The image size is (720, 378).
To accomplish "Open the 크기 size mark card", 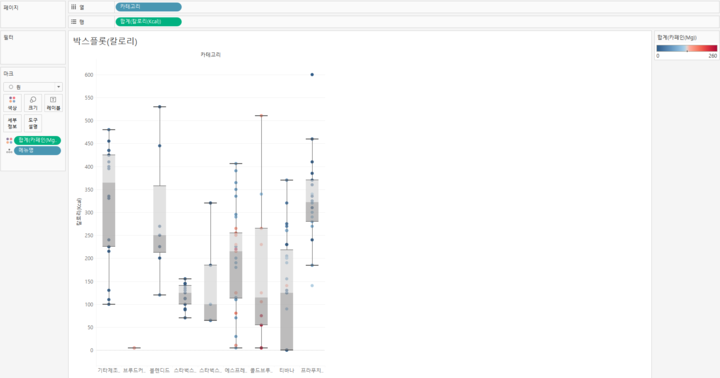I will coord(33,103).
